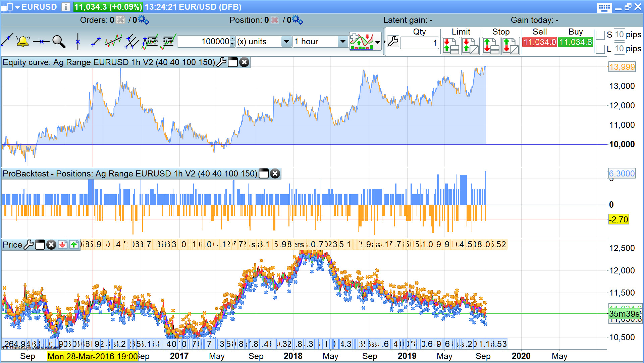The image size is (644, 363).
Task: Click the green Buy 11,034.6 button
Action: click(575, 42)
